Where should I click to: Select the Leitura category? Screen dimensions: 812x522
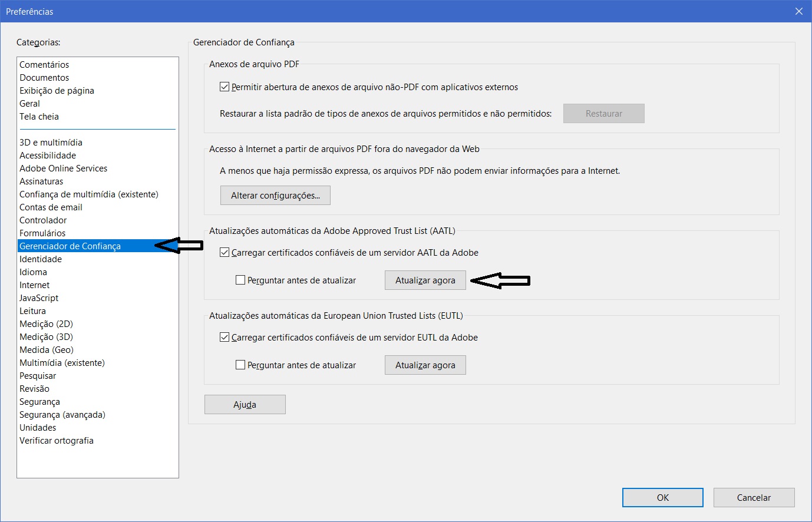[x=32, y=311]
